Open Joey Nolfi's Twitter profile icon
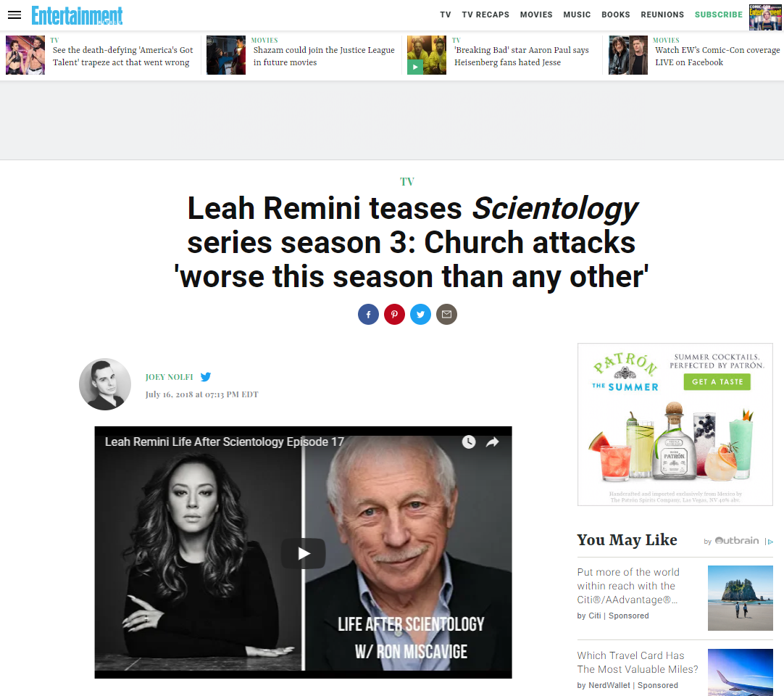784x696 pixels. point(206,377)
